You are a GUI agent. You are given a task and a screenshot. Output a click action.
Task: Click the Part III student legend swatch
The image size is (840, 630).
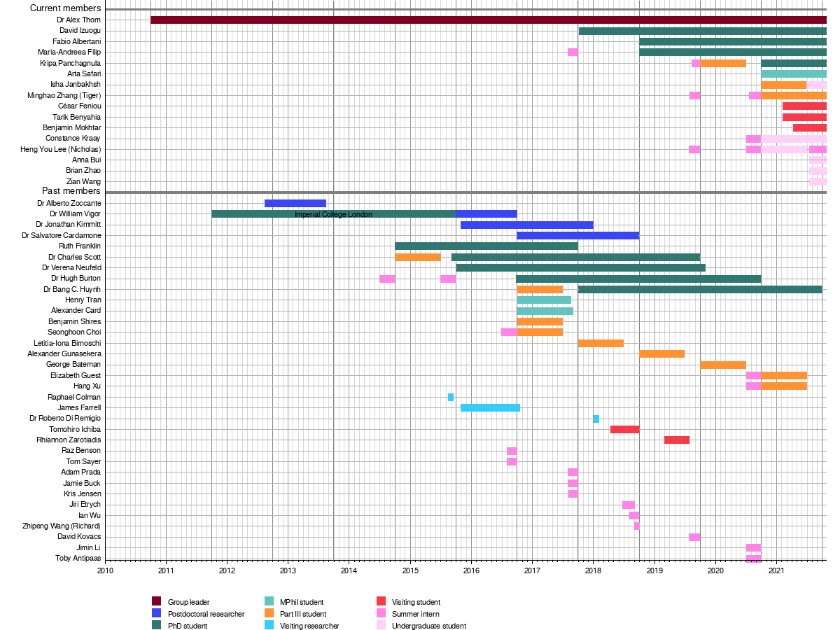point(268,614)
